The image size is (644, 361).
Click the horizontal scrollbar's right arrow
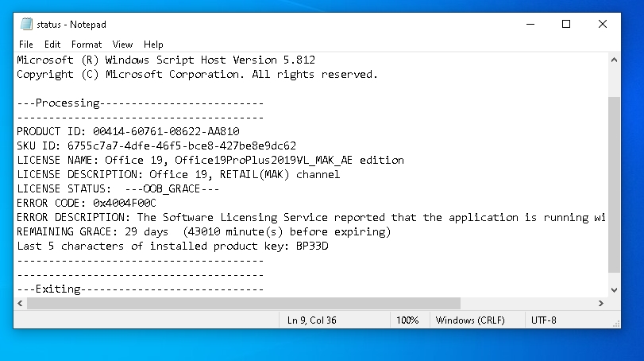(601, 304)
